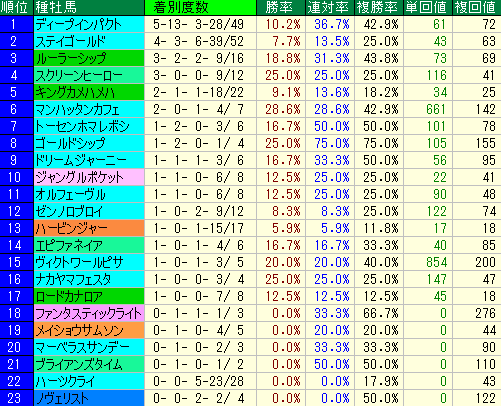
Task: Select the green ルーラーシップ cell
Action: coord(89,58)
